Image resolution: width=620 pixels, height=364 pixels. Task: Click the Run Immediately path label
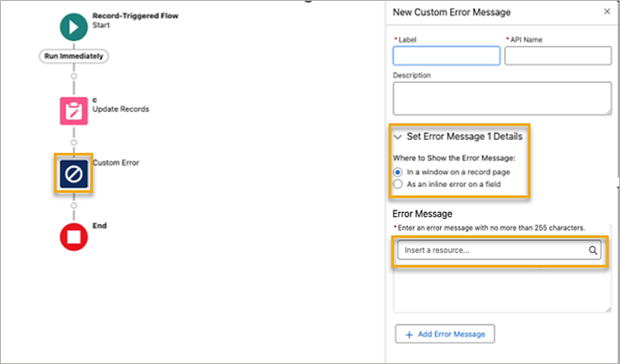point(73,56)
